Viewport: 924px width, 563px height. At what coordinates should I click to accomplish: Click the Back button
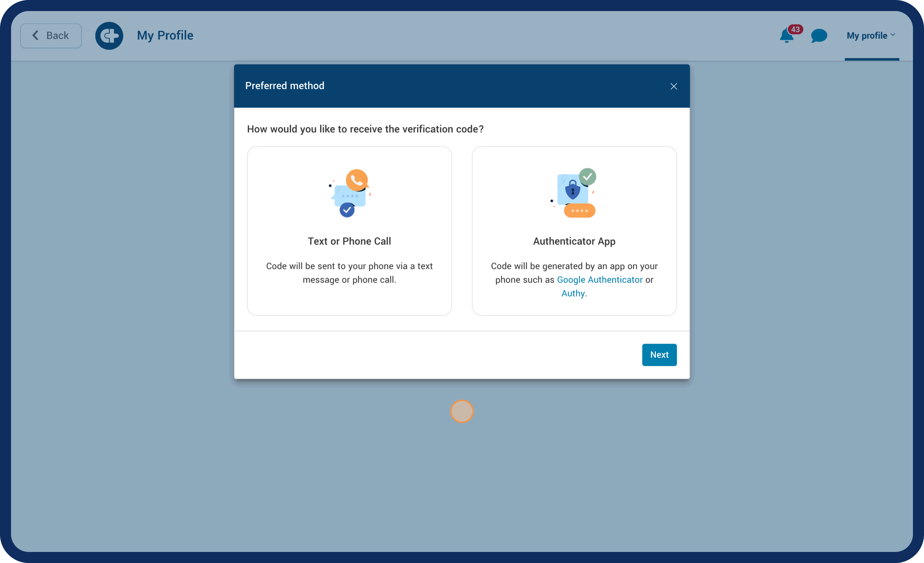pos(51,36)
